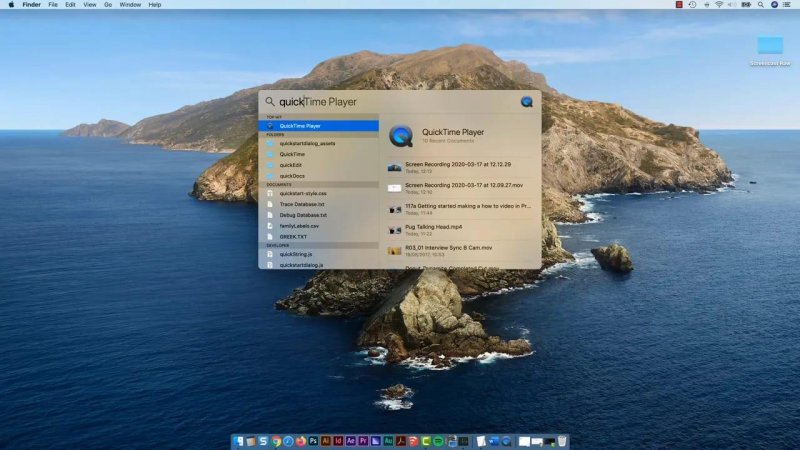Select Debug Database.txt document result
Screen dimensions: 800x450
pos(318,215)
